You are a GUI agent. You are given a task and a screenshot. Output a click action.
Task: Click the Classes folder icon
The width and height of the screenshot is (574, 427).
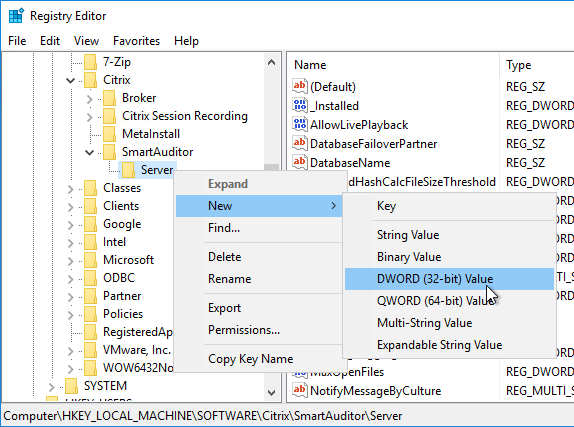[x=90, y=187]
